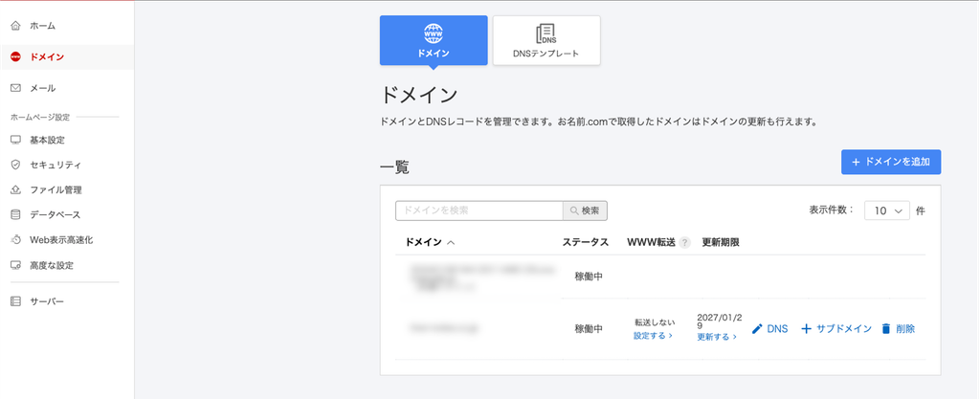Click the 設定する link under 転送しない
The height and width of the screenshot is (399, 980).
(x=653, y=335)
